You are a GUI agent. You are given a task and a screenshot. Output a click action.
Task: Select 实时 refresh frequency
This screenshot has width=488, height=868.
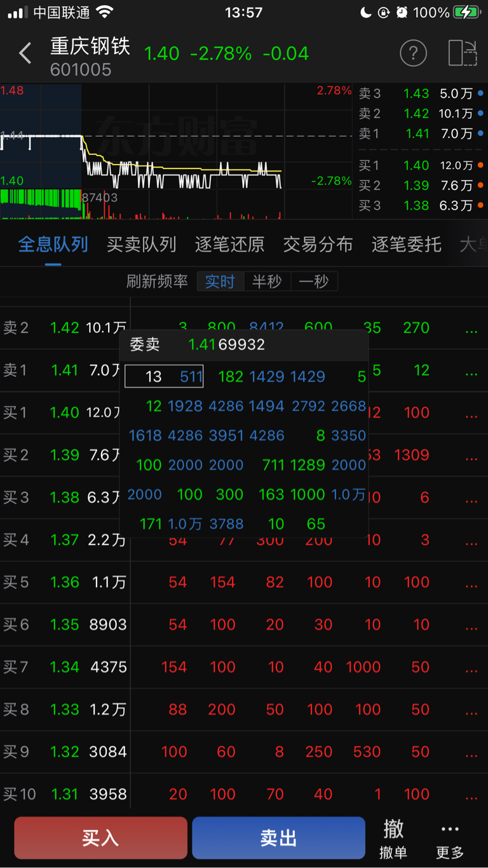[x=220, y=281]
